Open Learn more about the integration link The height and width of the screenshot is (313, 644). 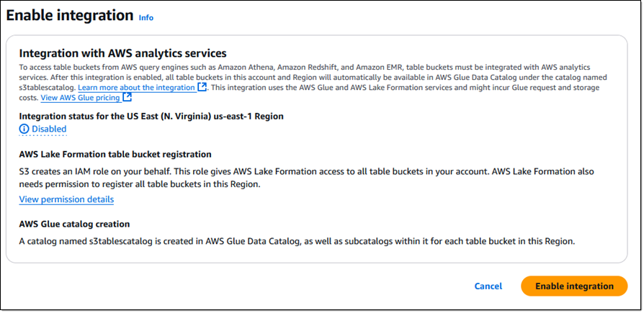(x=136, y=87)
